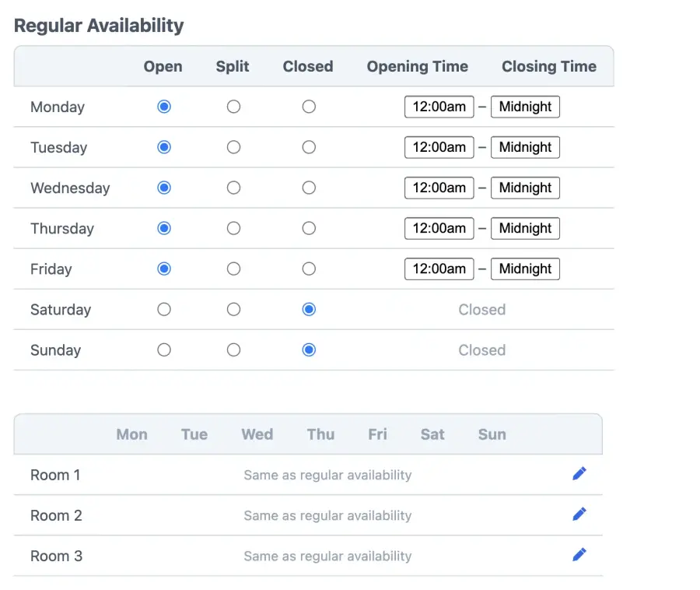
Task: Open Monday opening time 12:00am field
Action: point(439,107)
